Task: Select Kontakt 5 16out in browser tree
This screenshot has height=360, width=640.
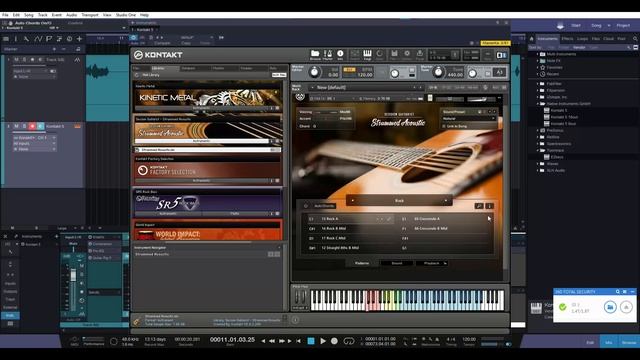Action: pos(564,117)
